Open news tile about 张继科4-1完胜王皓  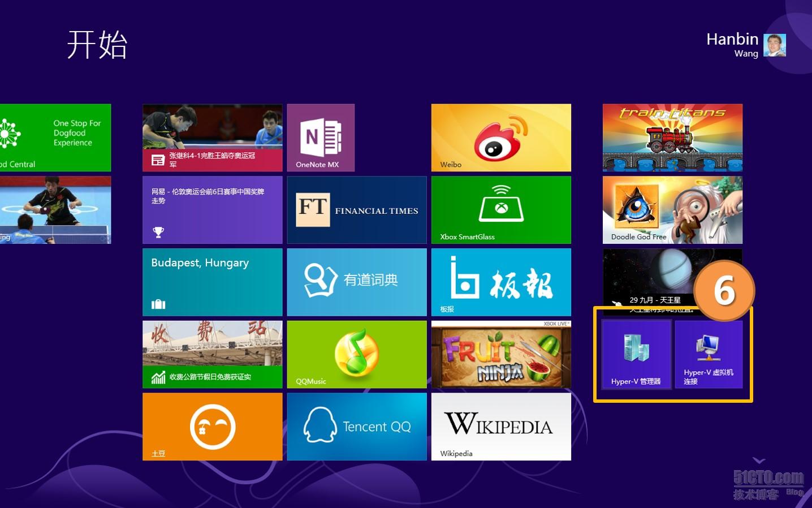click(212, 137)
